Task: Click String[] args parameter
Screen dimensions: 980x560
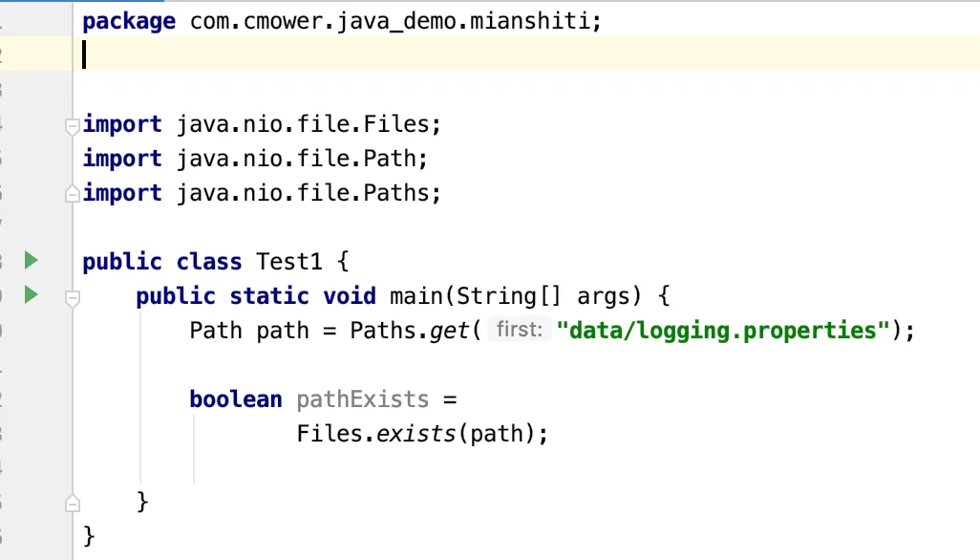Action: (543, 295)
